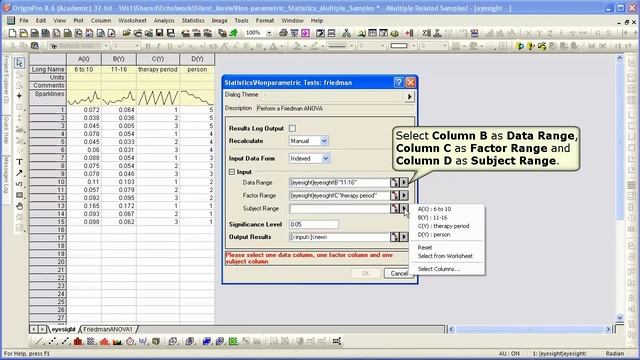This screenshot has width=640, height=360.
Task: Open the Project Explorer side tab
Action: point(7,79)
